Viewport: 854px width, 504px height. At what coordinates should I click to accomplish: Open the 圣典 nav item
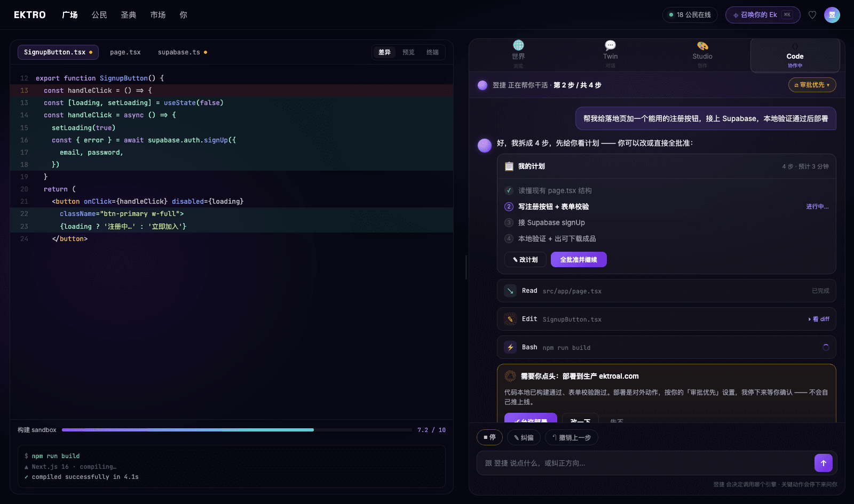pos(129,15)
